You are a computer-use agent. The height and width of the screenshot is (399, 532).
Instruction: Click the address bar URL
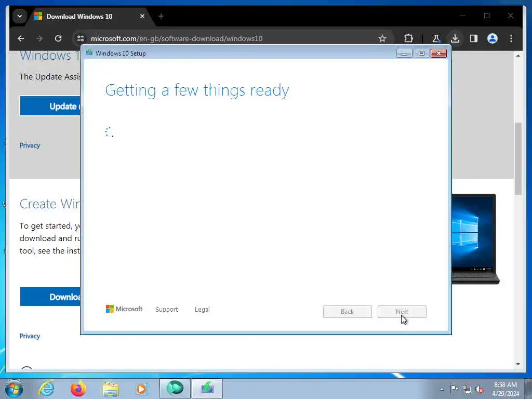tap(177, 38)
